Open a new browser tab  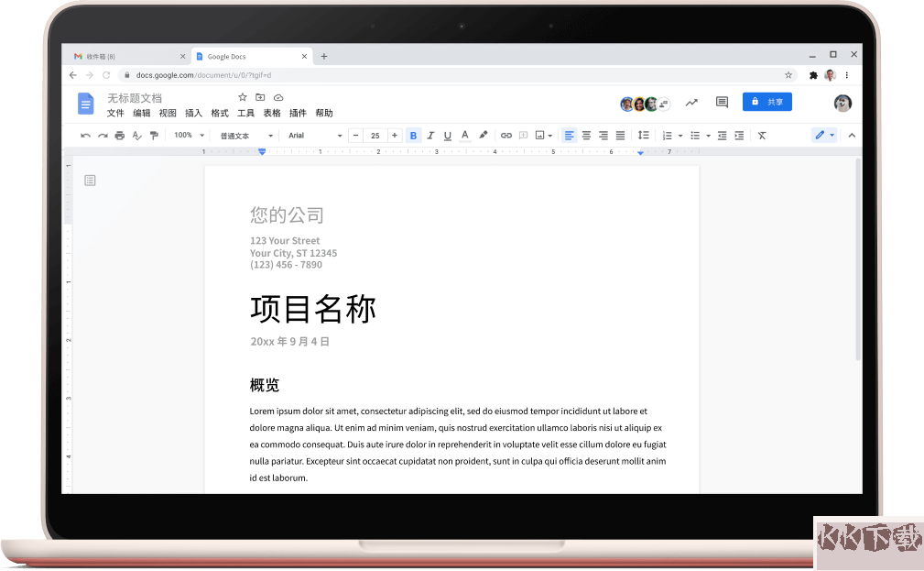[x=324, y=57]
